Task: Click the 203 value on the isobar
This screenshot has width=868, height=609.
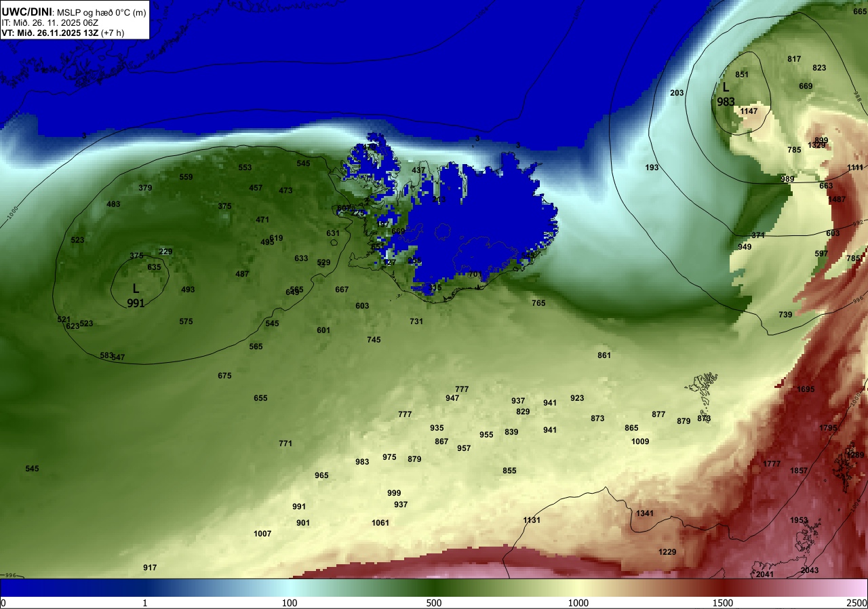Action: coord(677,93)
